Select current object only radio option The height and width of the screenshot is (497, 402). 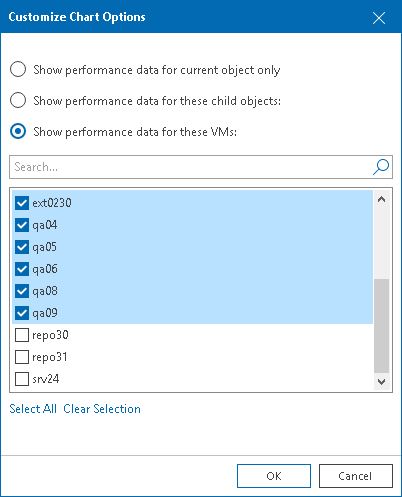(18, 69)
